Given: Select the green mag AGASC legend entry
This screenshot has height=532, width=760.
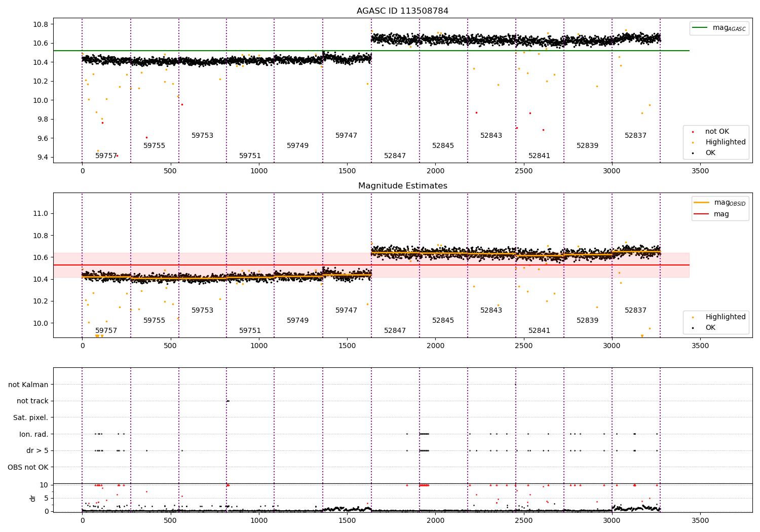Looking at the screenshot, I should (718, 28).
